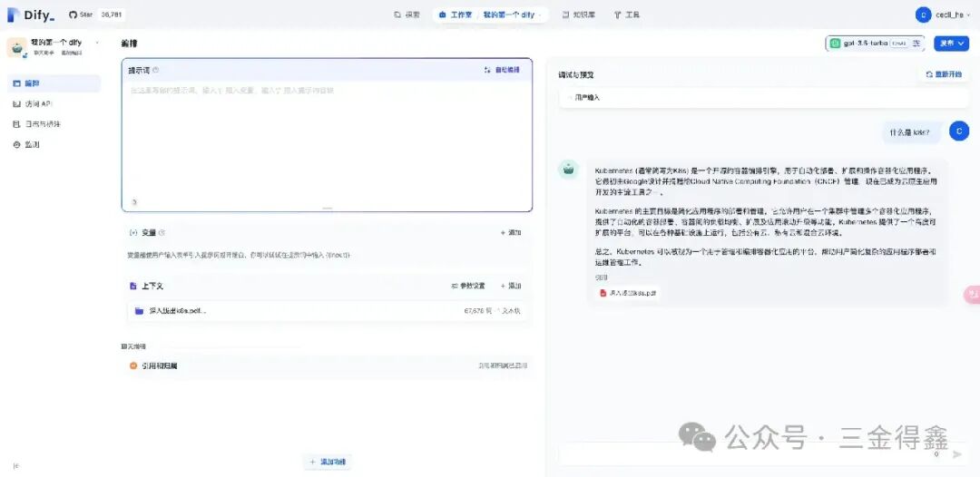Click the send message arrow icon

click(x=956, y=454)
